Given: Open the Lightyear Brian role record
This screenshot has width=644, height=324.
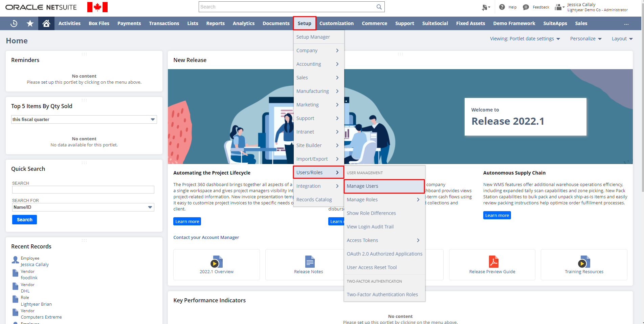Looking at the screenshot, I should pyautogui.click(x=36, y=304).
